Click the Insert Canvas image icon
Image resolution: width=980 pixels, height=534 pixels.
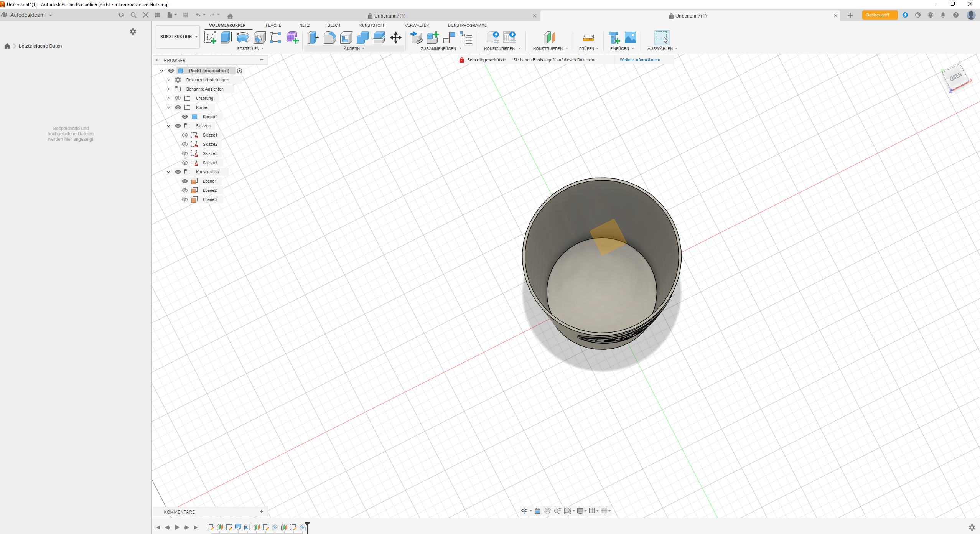click(x=630, y=38)
